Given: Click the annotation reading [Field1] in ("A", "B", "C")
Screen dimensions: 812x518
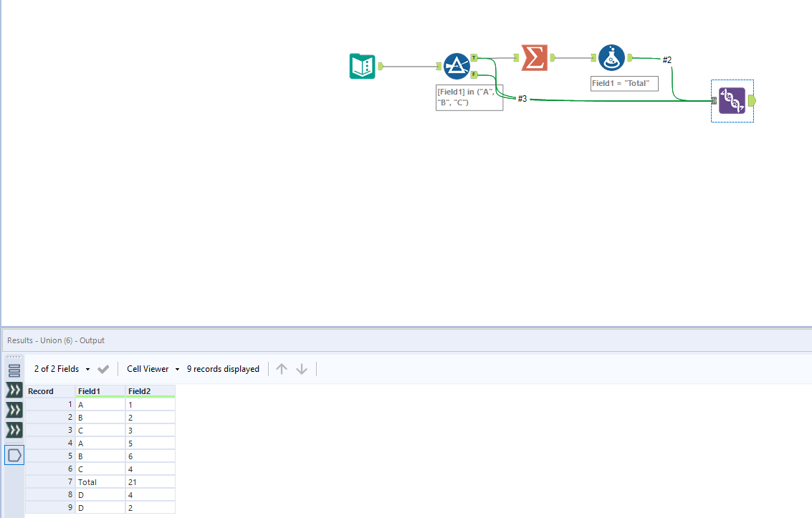Looking at the screenshot, I should (x=469, y=97).
